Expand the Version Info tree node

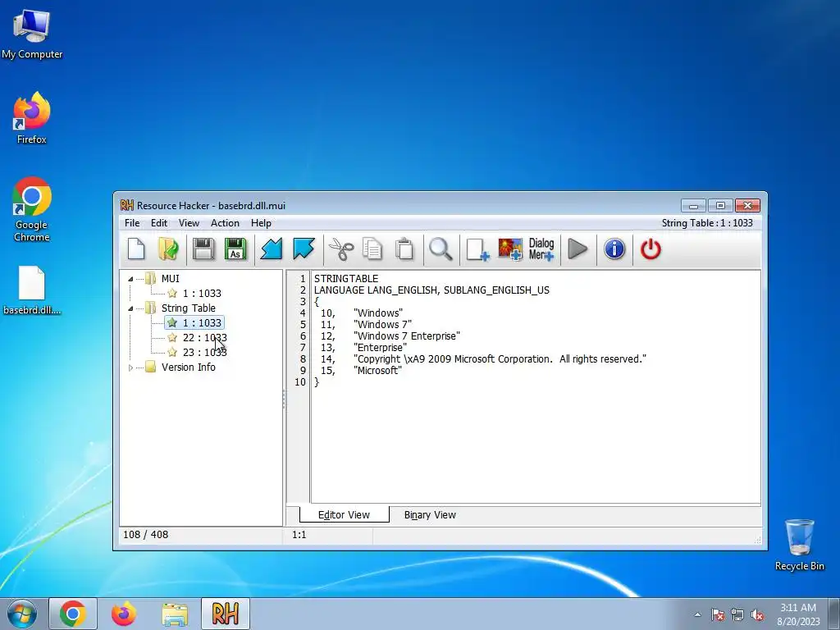[130, 367]
